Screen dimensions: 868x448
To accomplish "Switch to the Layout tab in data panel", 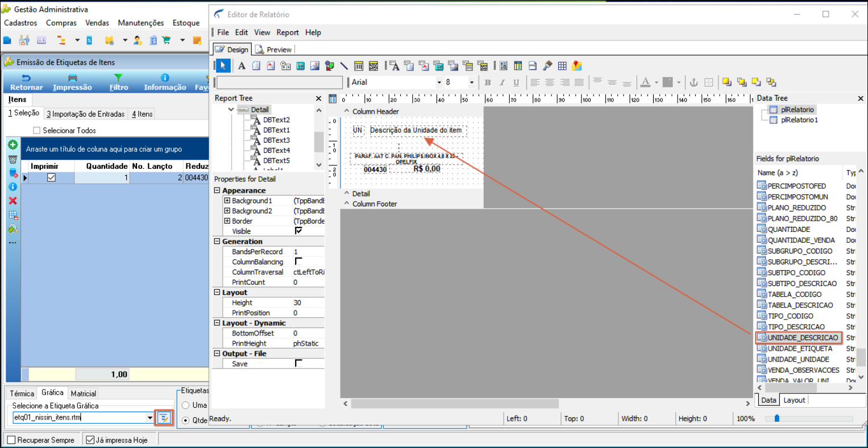I will tap(794, 400).
